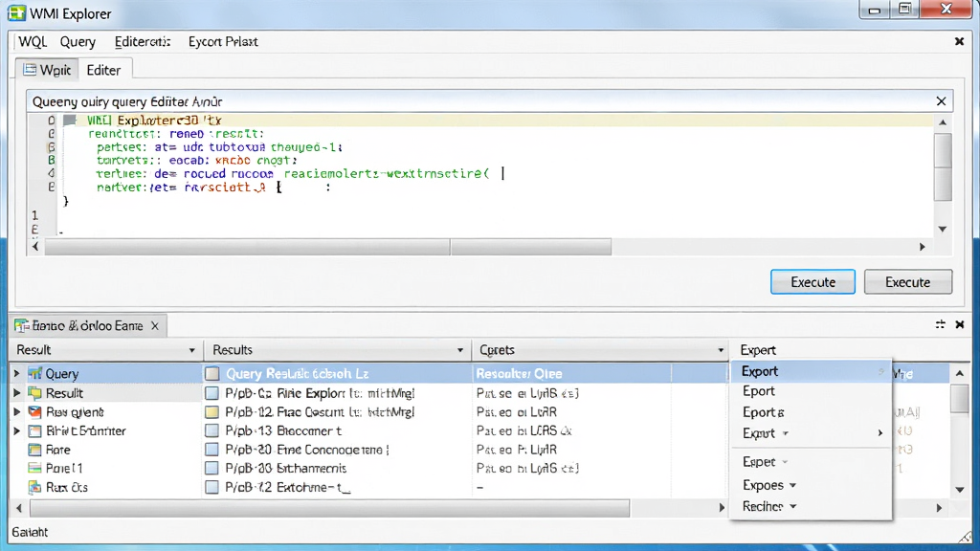Expand the Query tree node
This screenshot has width=980, height=551.
17,374
